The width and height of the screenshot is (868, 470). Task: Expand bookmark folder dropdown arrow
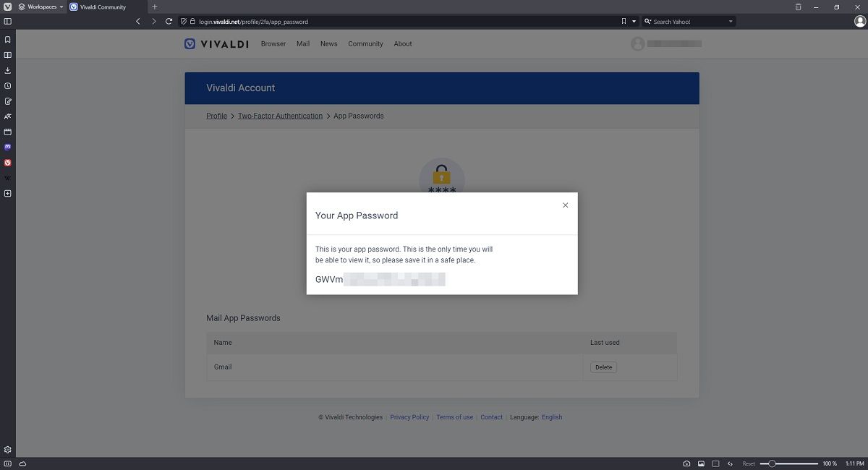tap(634, 22)
